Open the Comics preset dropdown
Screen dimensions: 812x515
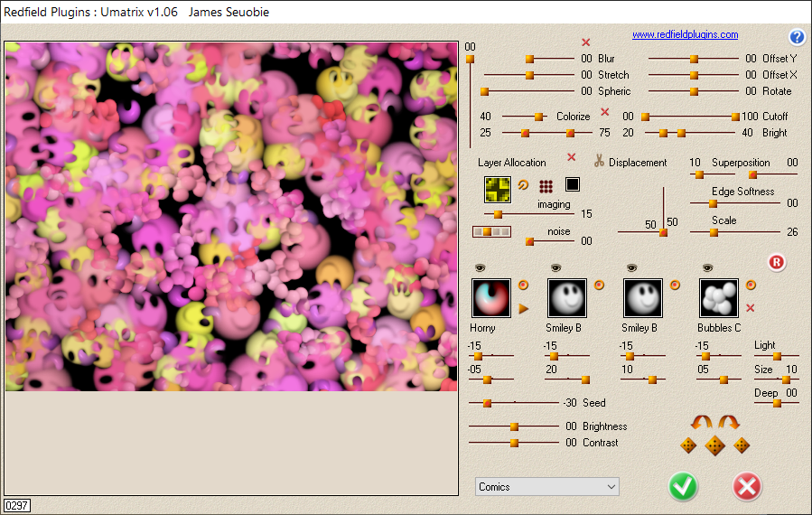pos(546,487)
